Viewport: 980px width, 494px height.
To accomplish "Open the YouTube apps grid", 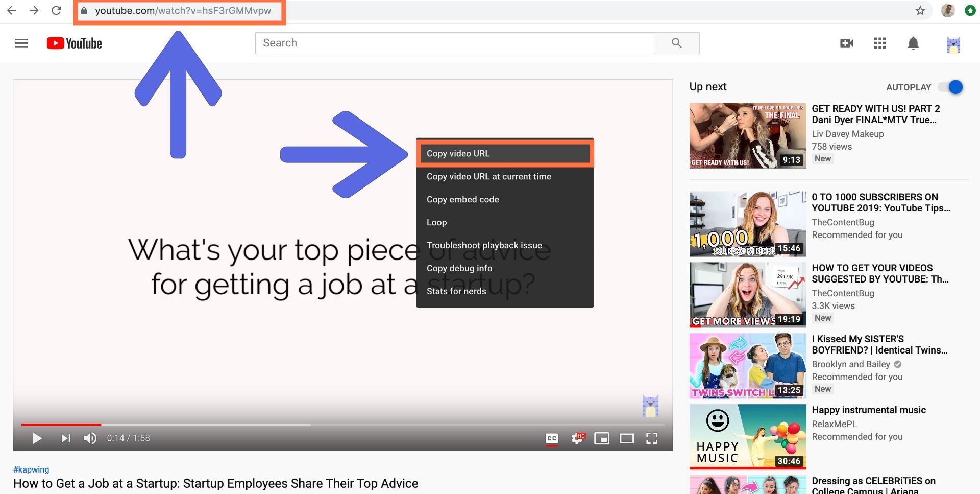I will click(x=880, y=43).
